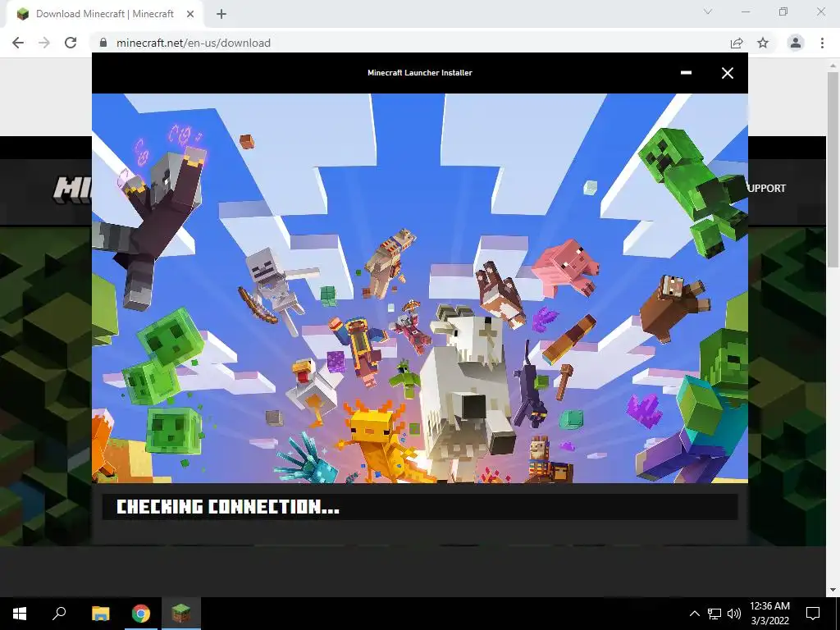Click the share page icon
This screenshot has height=630, width=840.
point(737,43)
